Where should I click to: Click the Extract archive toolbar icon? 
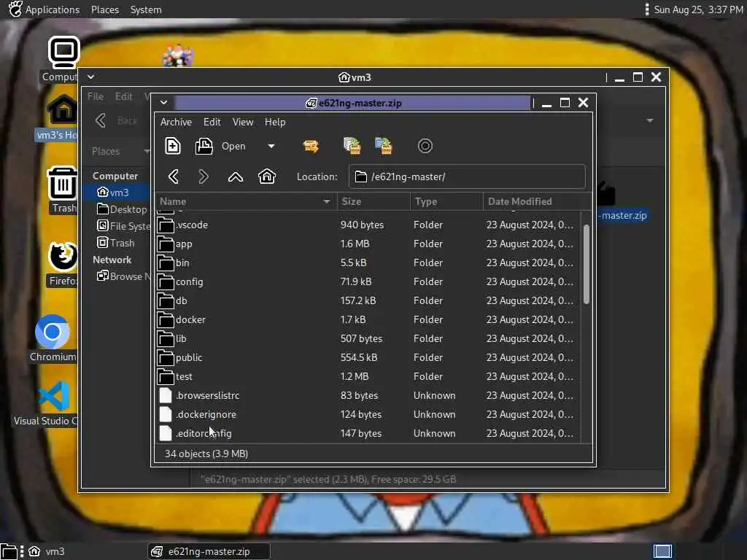[311, 146]
